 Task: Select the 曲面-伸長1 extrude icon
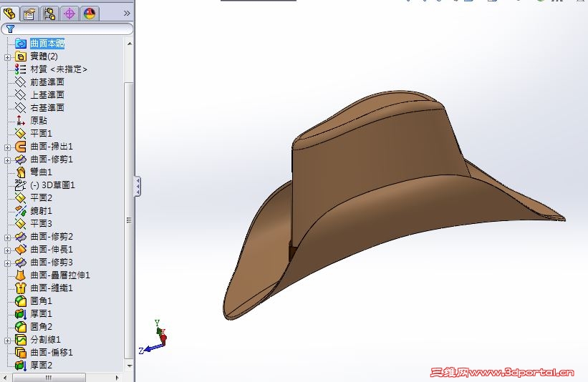tap(20, 250)
